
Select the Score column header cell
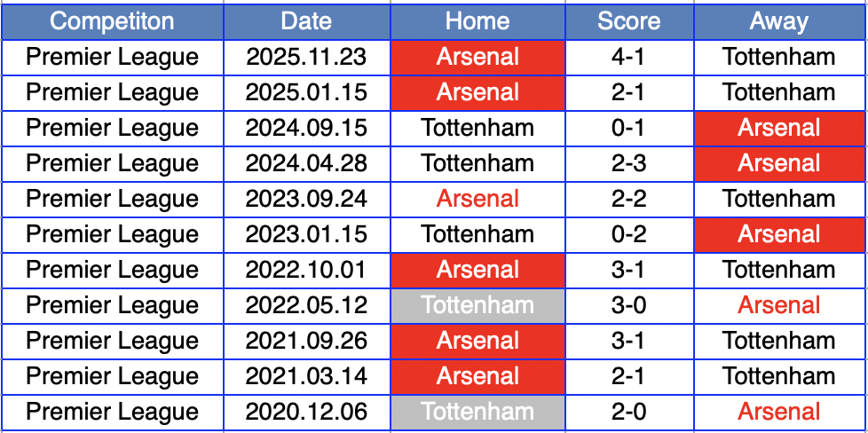tap(629, 21)
